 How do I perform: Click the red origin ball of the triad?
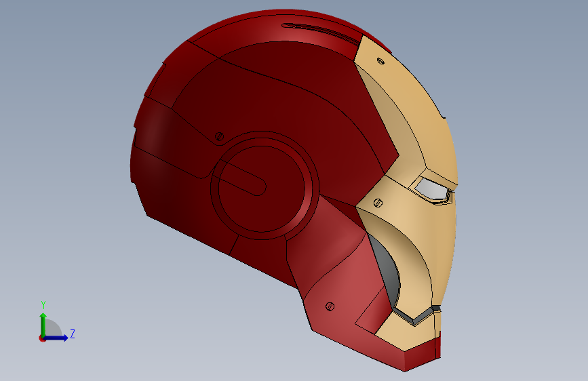click(42, 338)
